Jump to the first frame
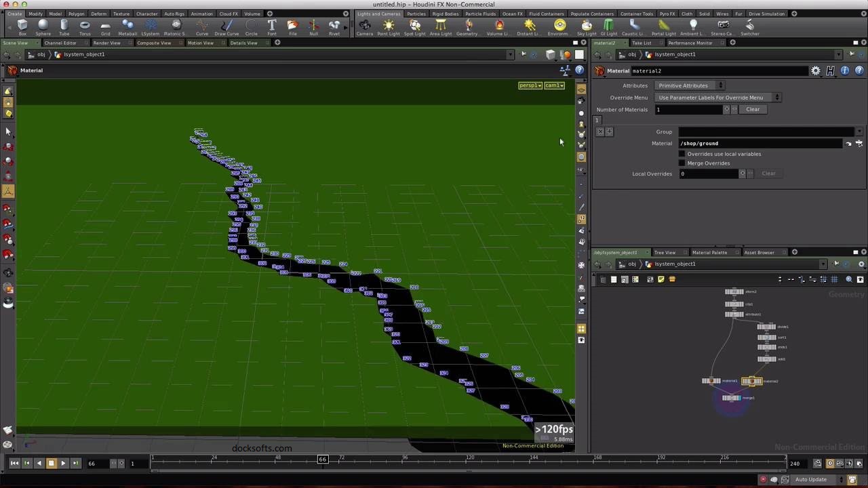Screen dimensions: 868x488 [14, 463]
